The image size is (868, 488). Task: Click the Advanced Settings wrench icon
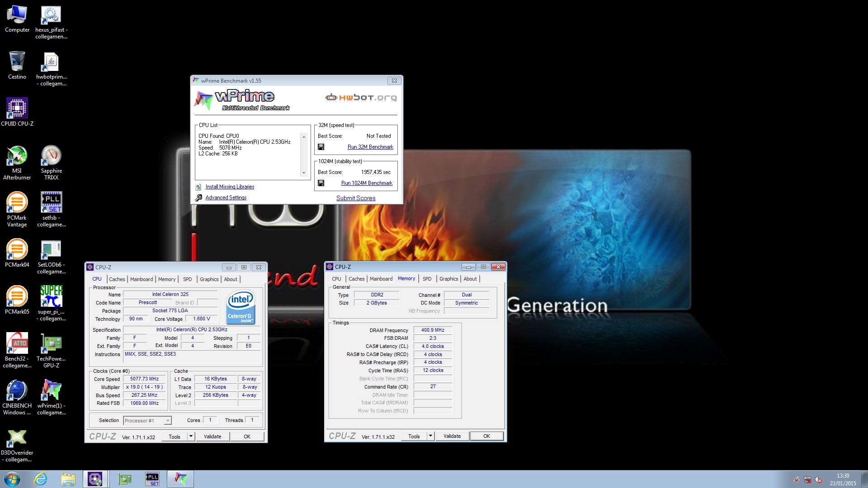tap(198, 197)
